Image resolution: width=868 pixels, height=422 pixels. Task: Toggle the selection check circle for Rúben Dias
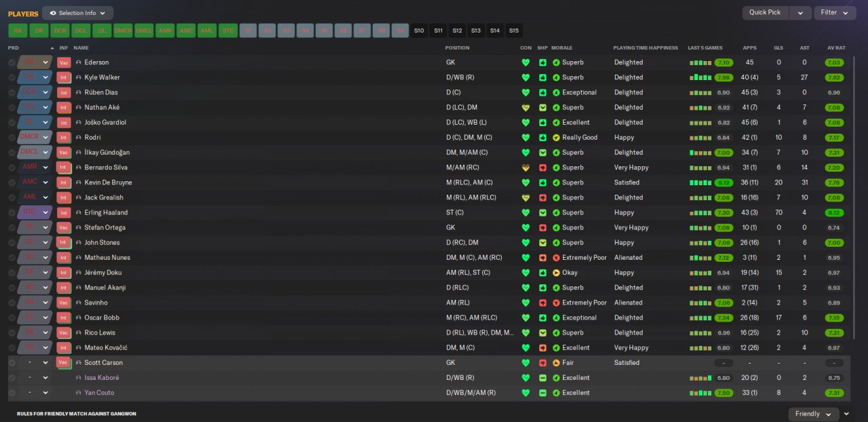click(12, 92)
